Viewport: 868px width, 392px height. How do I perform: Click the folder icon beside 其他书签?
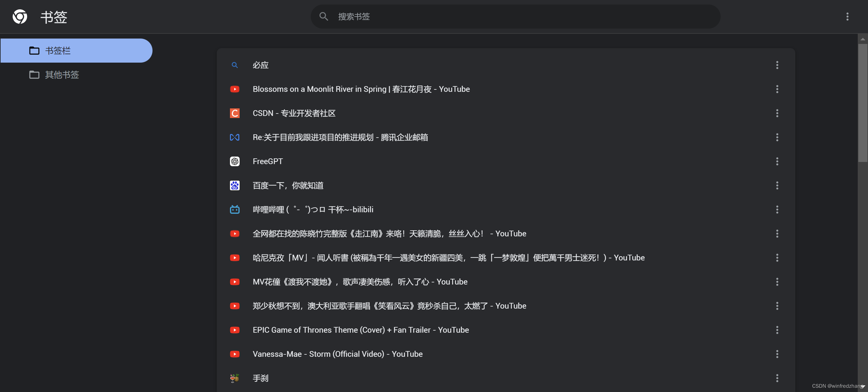coord(34,75)
